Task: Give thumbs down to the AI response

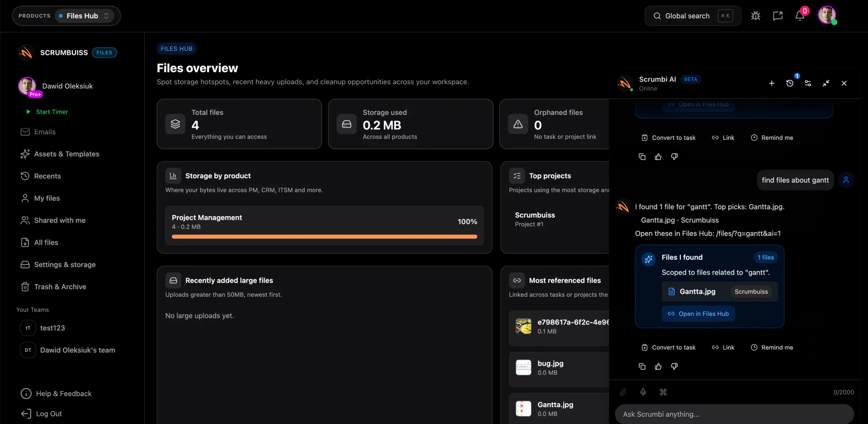Action: (674, 366)
